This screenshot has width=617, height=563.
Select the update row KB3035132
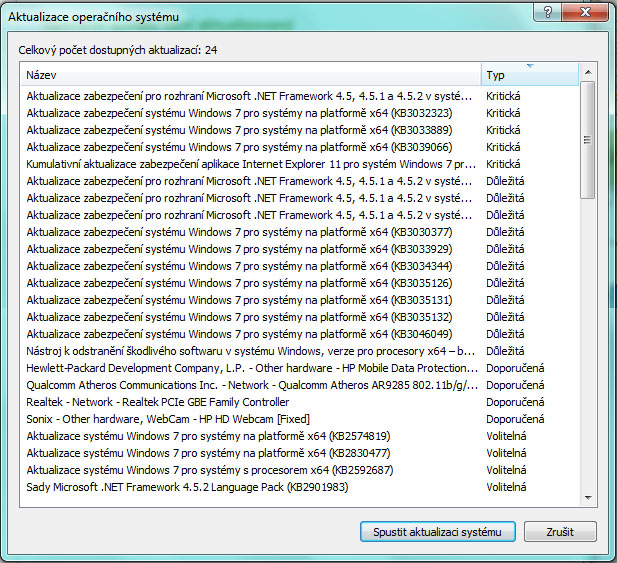pyautogui.click(x=300, y=317)
